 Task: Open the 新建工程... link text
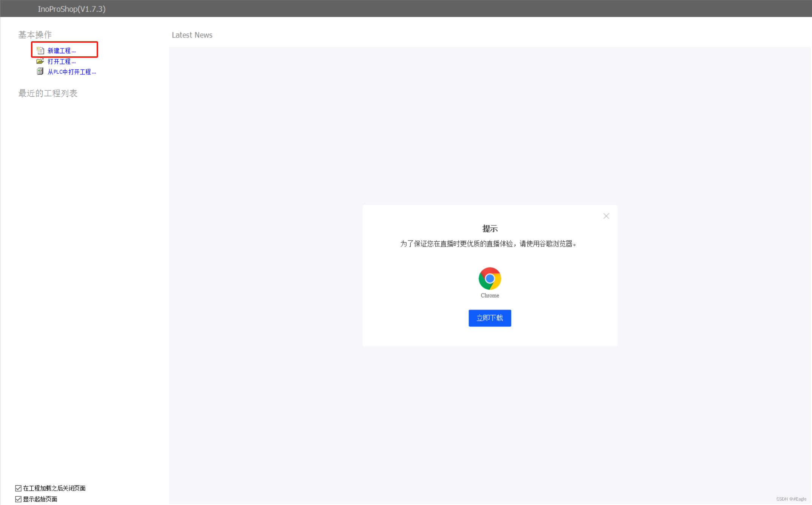[x=62, y=51]
